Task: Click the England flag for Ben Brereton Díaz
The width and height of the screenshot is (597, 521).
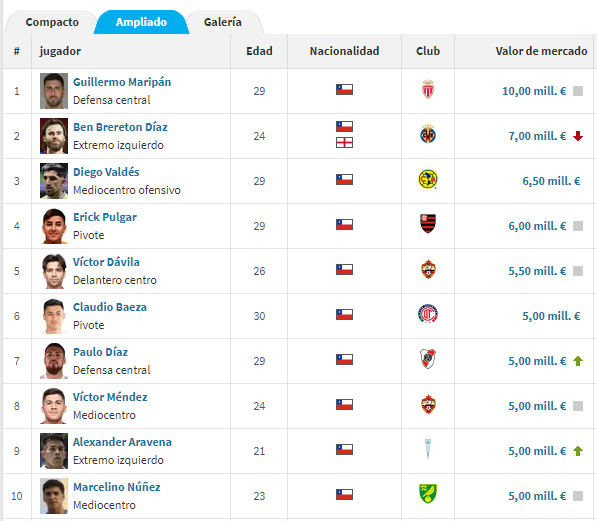Action: click(344, 143)
